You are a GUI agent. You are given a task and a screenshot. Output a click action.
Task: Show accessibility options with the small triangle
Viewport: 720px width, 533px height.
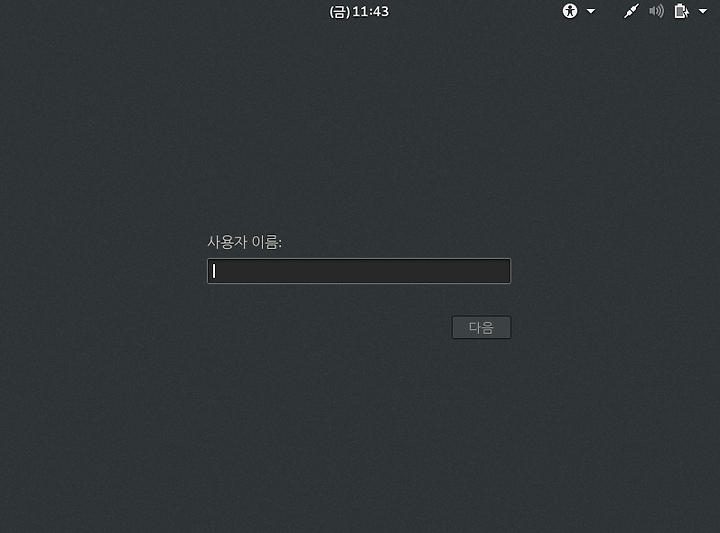click(591, 11)
